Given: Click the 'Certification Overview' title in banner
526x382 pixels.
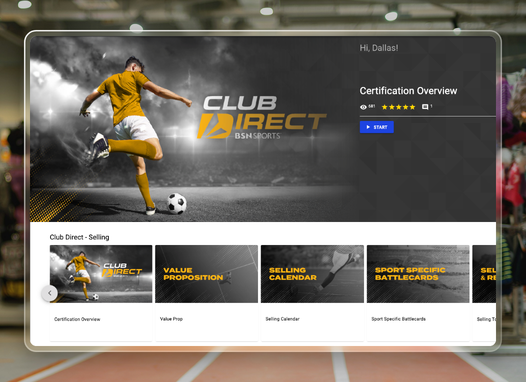Looking at the screenshot, I should pos(408,91).
